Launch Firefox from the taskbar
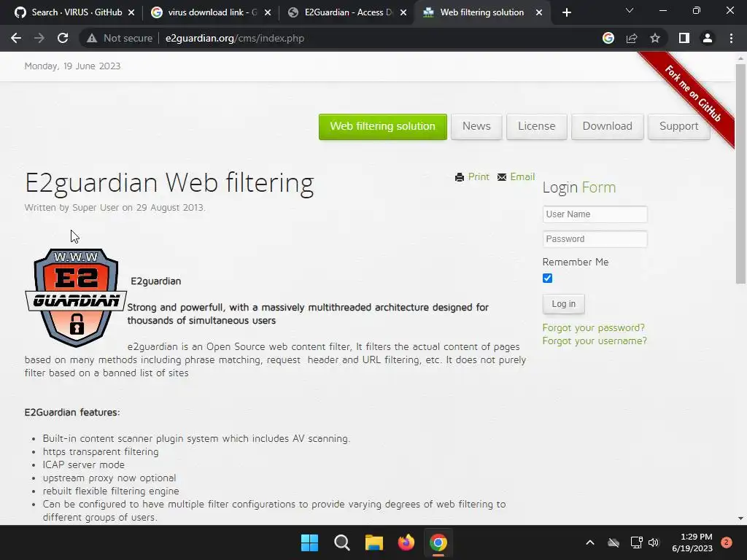Screen dimensions: 747x560 coord(406,542)
